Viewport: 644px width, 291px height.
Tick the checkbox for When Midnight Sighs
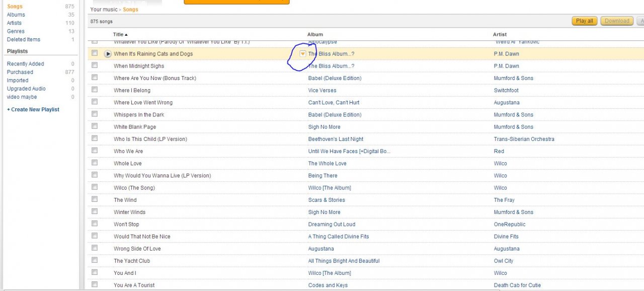(95, 65)
